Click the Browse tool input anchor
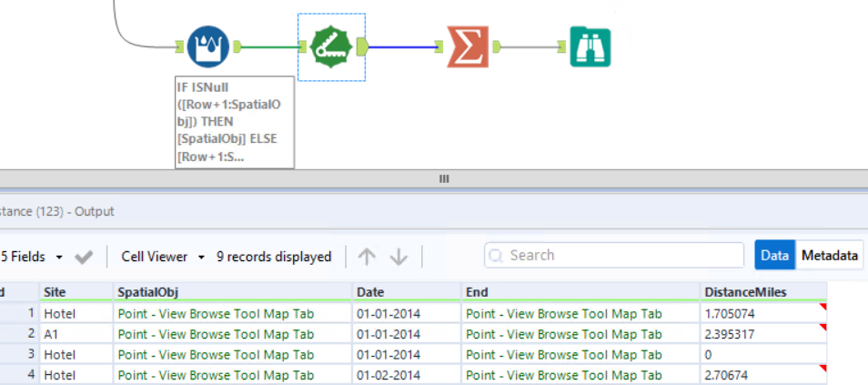868x385 pixels. tap(562, 46)
